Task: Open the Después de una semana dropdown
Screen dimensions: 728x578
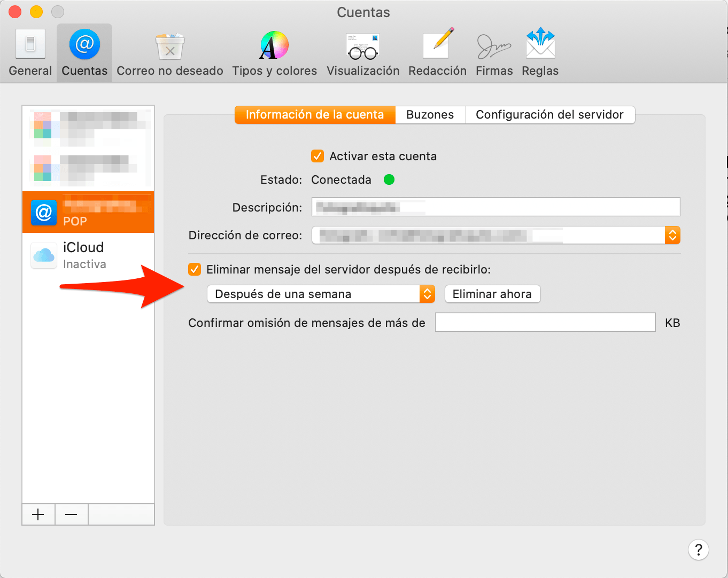Action: tap(321, 294)
